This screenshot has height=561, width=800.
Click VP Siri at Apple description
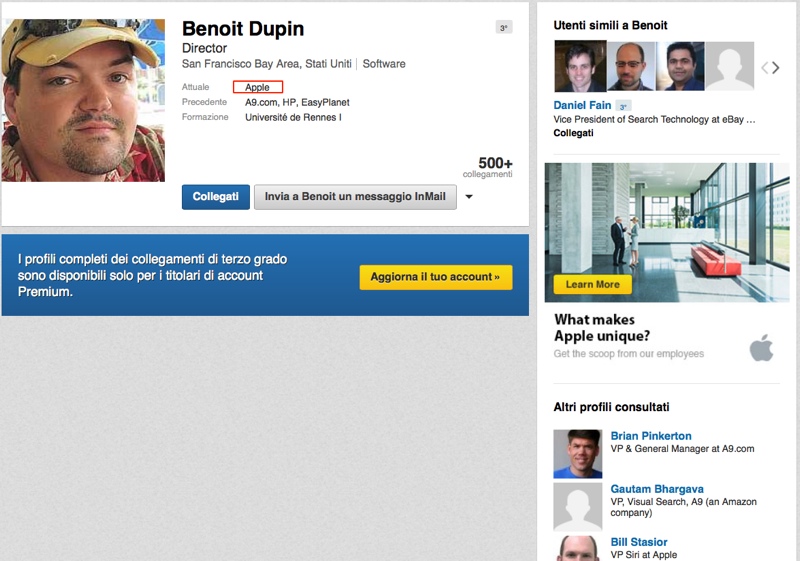point(644,555)
